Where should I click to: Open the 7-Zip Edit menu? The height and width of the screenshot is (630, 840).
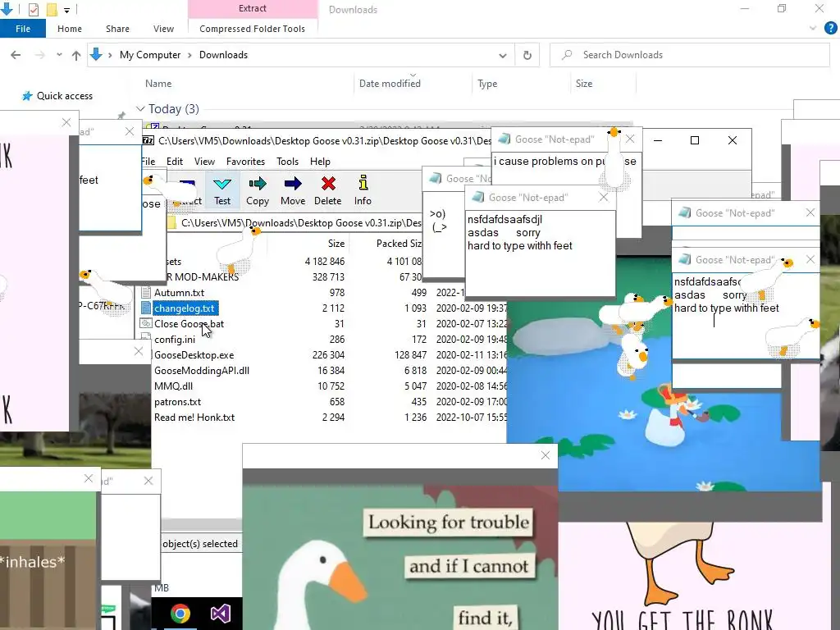[x=175, y=162]
